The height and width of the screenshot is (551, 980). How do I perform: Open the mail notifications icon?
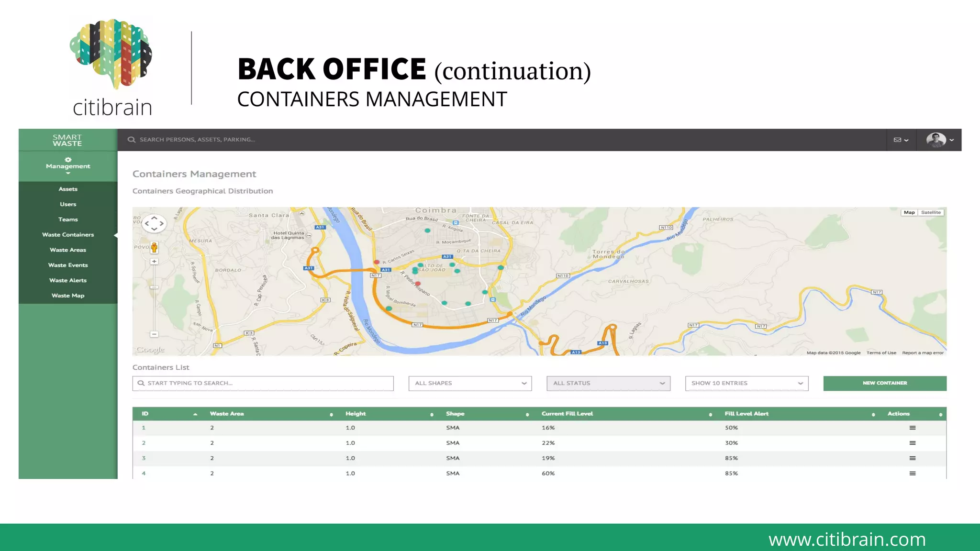897,140
